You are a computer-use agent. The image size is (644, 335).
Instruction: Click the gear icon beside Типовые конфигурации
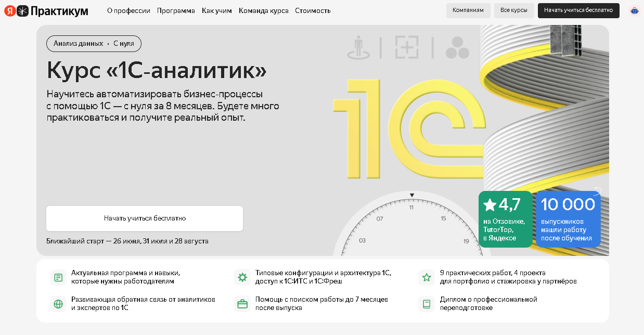[x=242, y=277]
